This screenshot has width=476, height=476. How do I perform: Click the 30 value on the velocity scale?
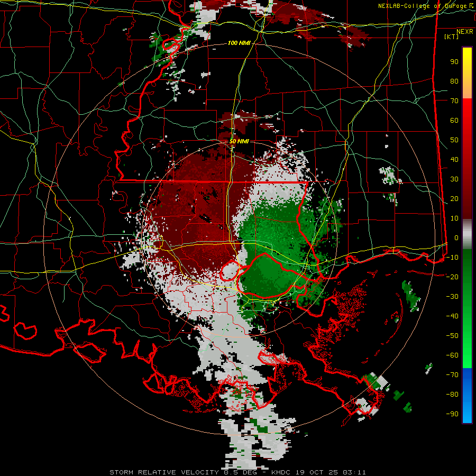(x=454, y=179)
